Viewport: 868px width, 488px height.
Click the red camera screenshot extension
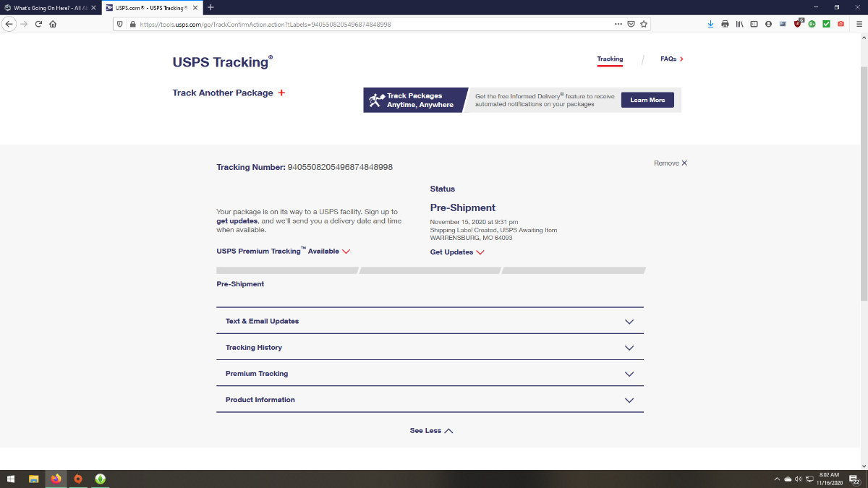coord(841,24)
